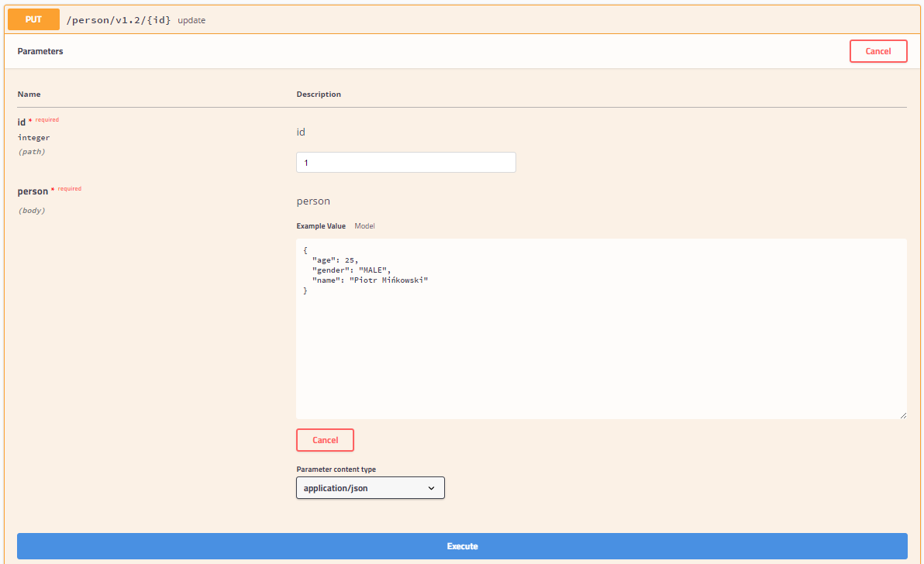Switch to the Example Value tab
The height and width of the screenshot is (564, 924).
coord(321,226)
